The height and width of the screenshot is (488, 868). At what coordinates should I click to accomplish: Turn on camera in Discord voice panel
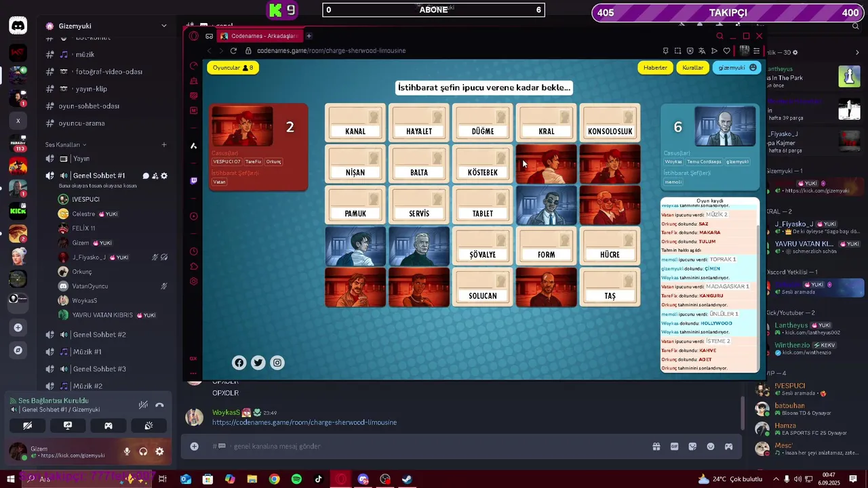[27, 426]
